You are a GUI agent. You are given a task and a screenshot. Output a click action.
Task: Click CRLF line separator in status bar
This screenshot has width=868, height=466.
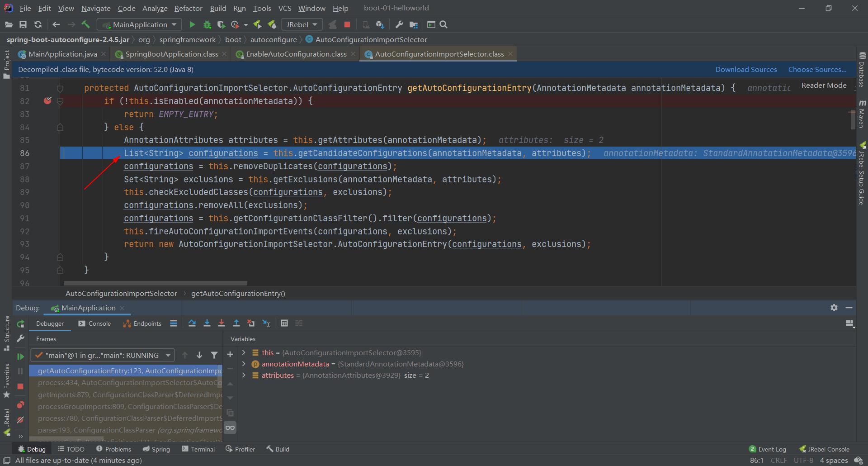[x=778, y=460]
